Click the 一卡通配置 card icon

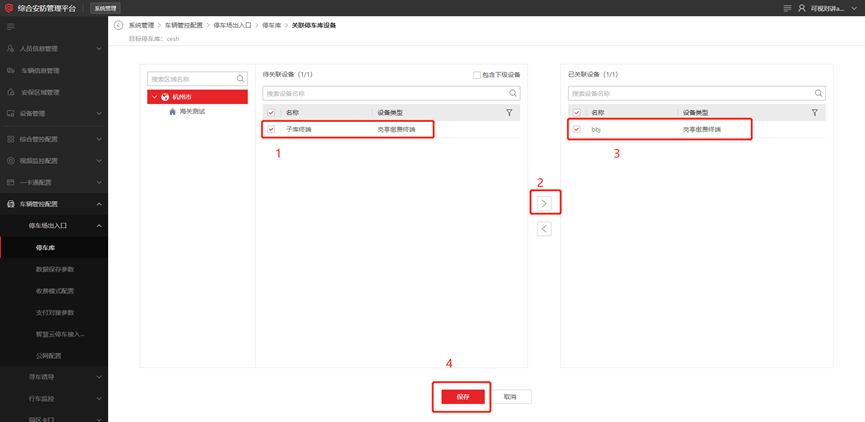tap(10, 182)
